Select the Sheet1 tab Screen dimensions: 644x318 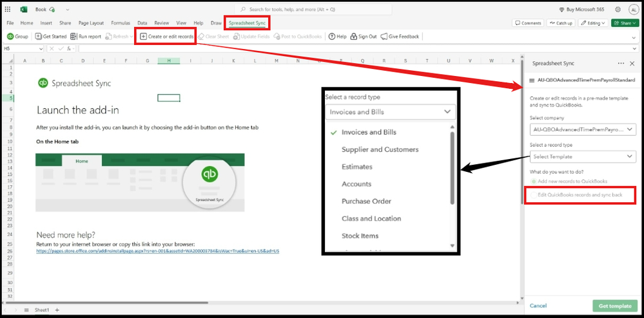pyautogui.click(x=41, y=310)
